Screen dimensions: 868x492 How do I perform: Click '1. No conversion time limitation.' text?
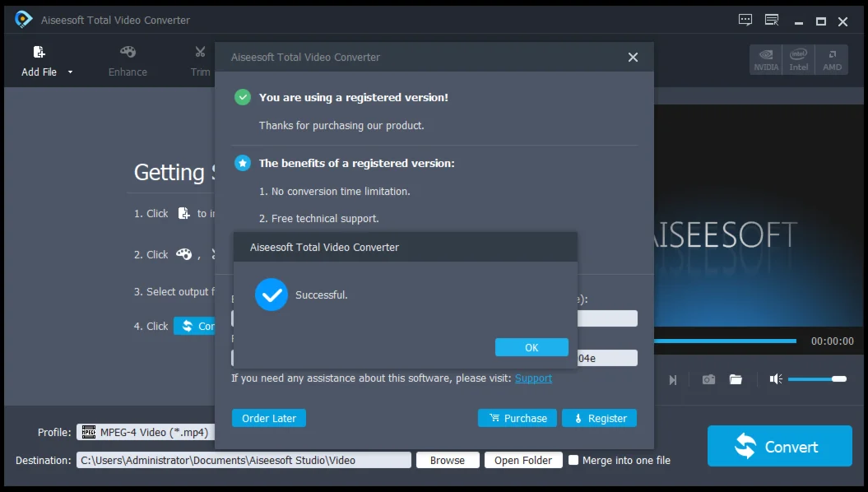click(334, 192)
